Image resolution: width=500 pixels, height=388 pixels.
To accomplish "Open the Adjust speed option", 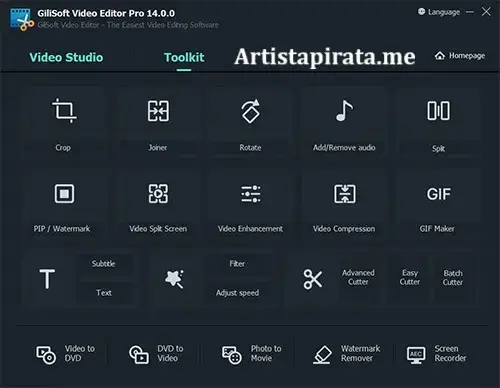I will (x=237, y=293).
